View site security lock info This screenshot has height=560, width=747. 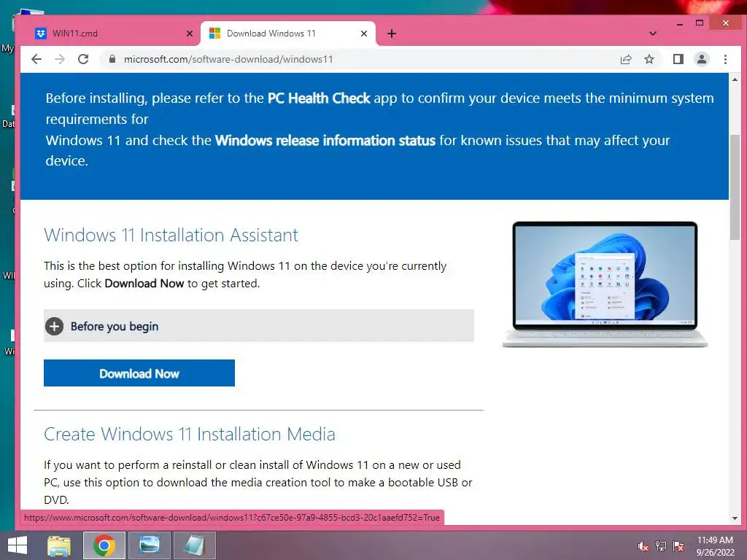[x=112, y=59]
